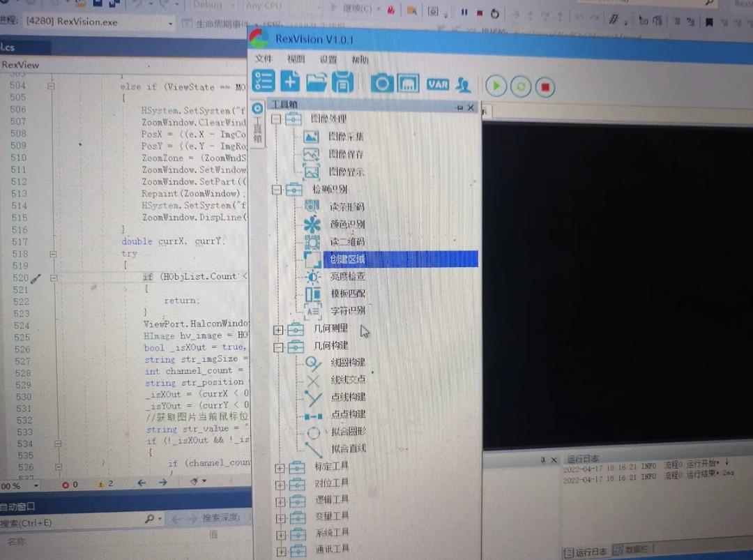
Task: Expand the 标定工具 tree node
Action: coord(280,468)
